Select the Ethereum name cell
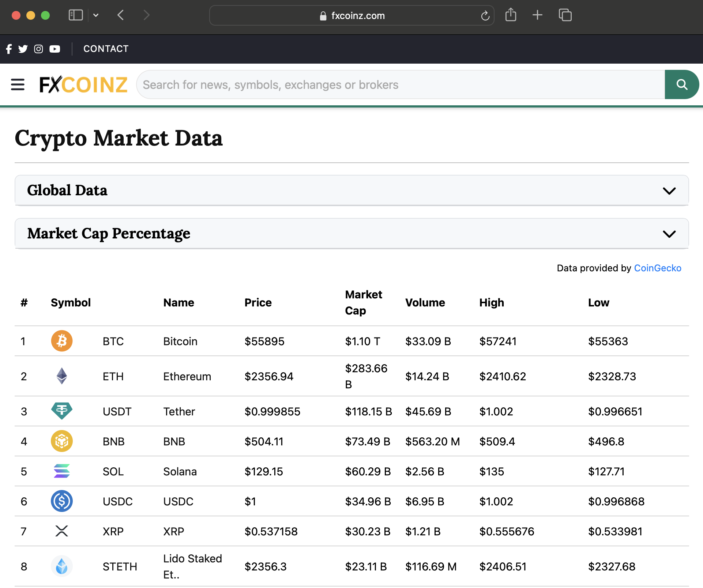The height and width of the screenshot is (588, 703). 187,376
